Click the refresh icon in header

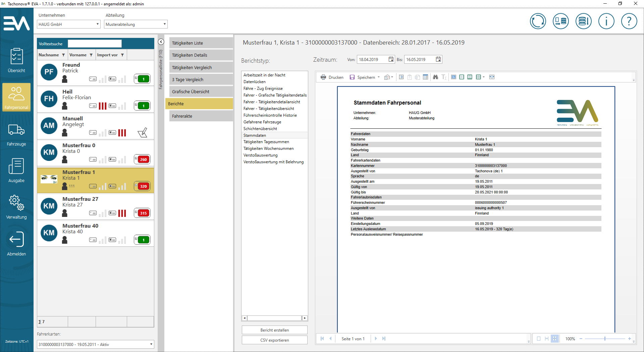point(538,21)
